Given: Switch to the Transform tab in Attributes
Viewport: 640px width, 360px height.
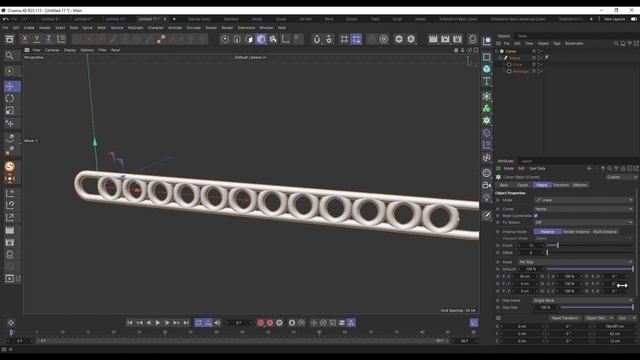Looking at the screenshot, I should (561, 185).
